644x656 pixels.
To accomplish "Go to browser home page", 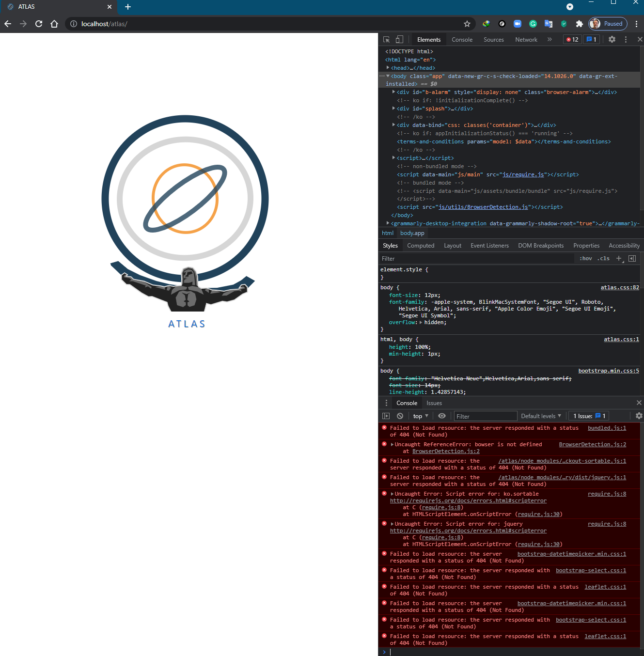I will pyautogui.click(x=54, y=24).
